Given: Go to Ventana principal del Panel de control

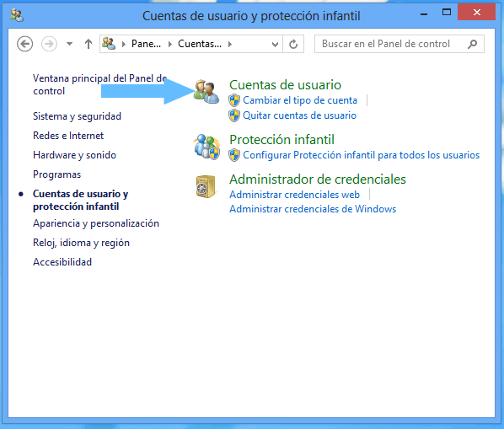Looking at the screenshot, I should (99, 85).
